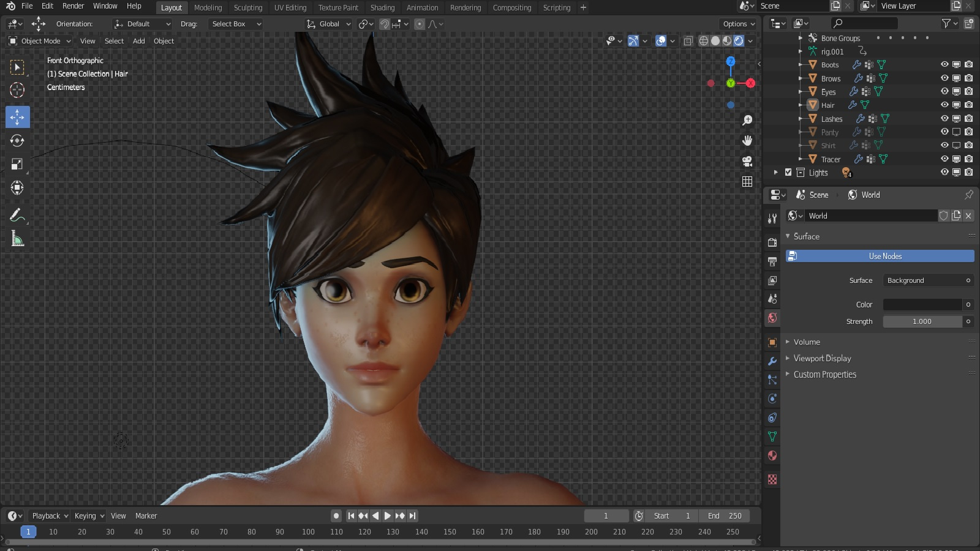980x551 pixels.
Task: Open the Options dropdown in the viewport
Action: (739, 24)
